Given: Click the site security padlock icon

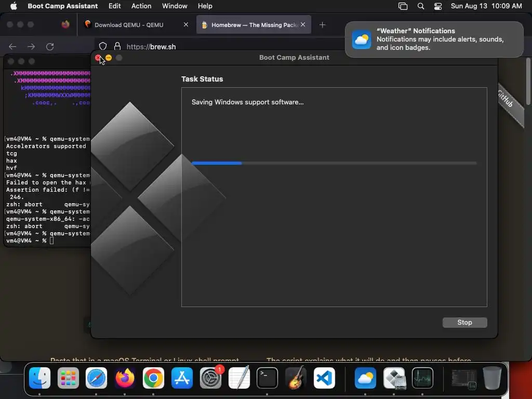Looking at the screenshot, I should 117,46.
